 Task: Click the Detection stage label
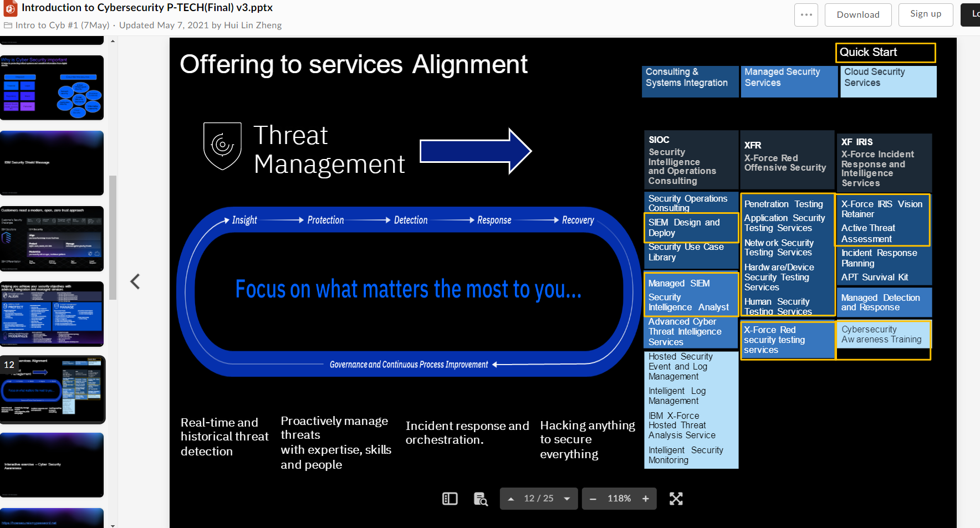pos(411,220)
